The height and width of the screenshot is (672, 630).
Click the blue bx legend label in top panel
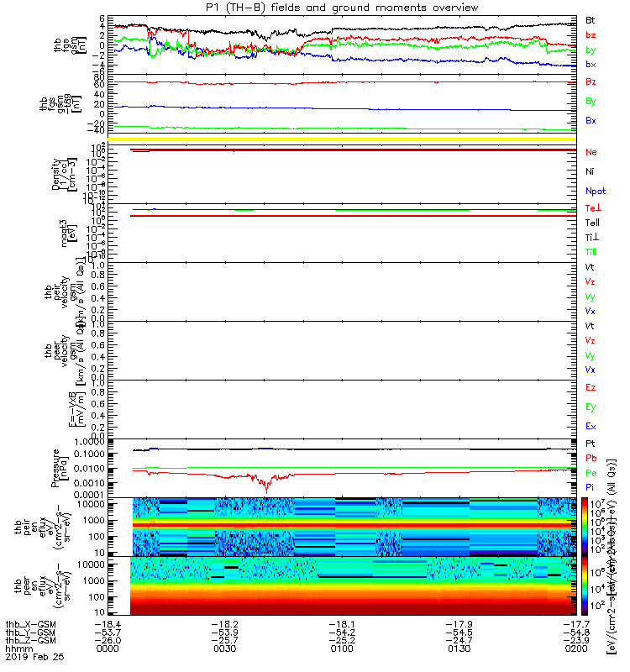[x=591, y=65]
